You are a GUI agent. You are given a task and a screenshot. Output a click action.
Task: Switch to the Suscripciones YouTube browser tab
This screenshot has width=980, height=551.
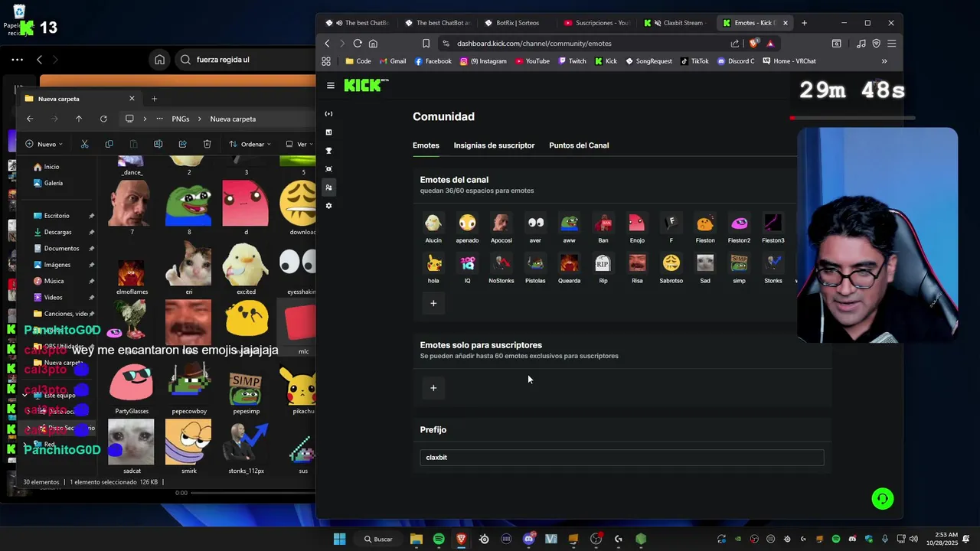596,23
